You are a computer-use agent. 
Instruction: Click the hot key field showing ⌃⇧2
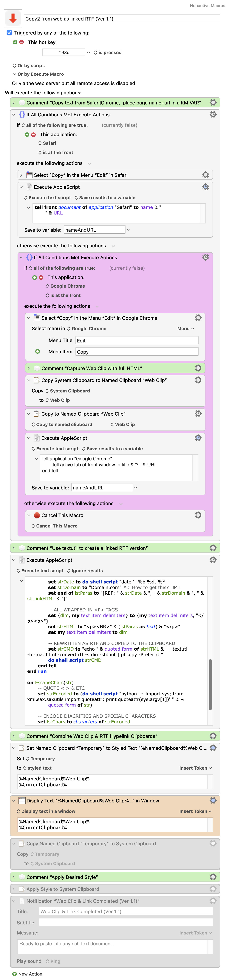click(x=64, y=52)
